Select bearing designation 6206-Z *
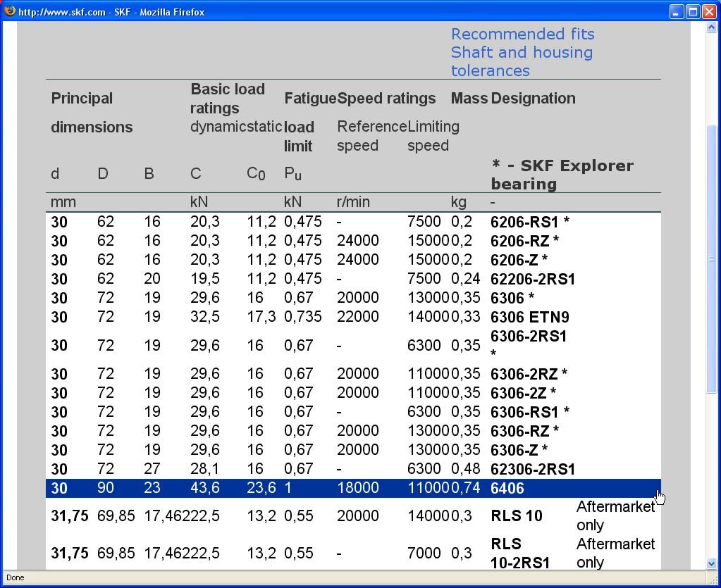The image size is (721, 588). click(519, 260)
